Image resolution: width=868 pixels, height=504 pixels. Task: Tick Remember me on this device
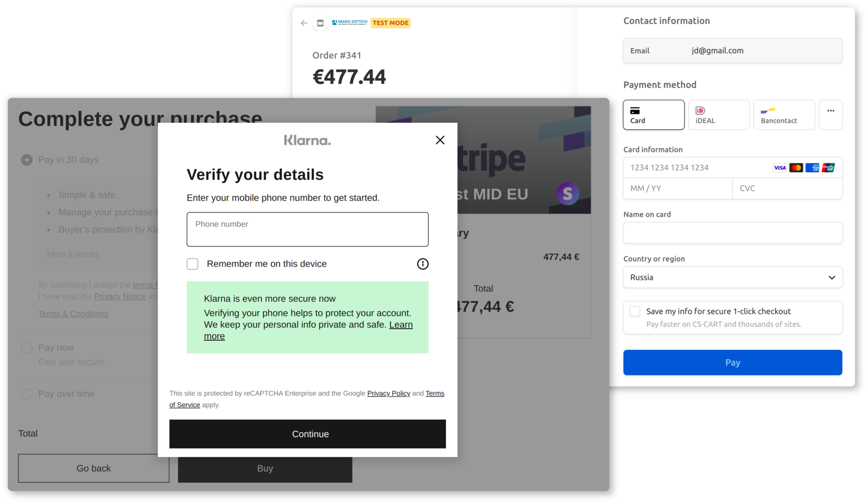pos(193,264)
